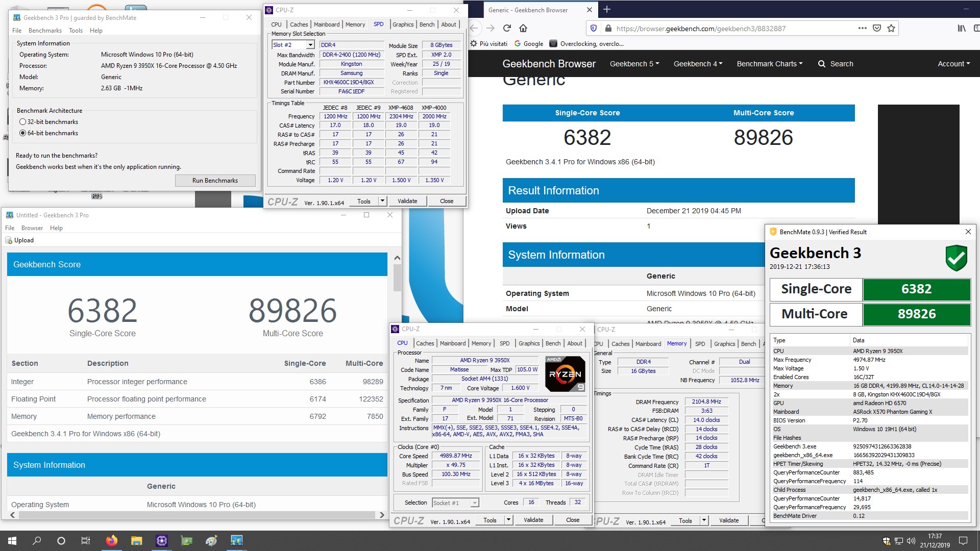Viewport: 980px width, 551px height.
Task: Click scroll-up arrow in Geekbench 3 results
Action: 397,258
